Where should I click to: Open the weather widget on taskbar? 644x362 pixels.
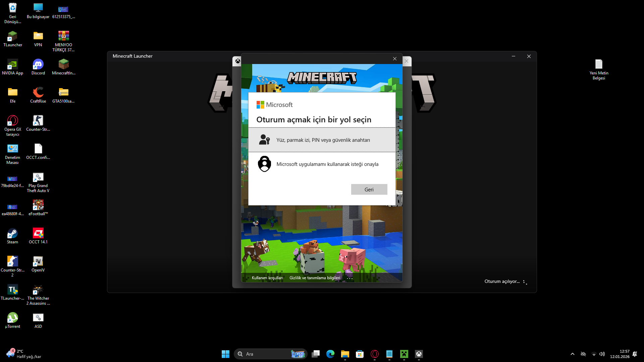pos(24,354)
